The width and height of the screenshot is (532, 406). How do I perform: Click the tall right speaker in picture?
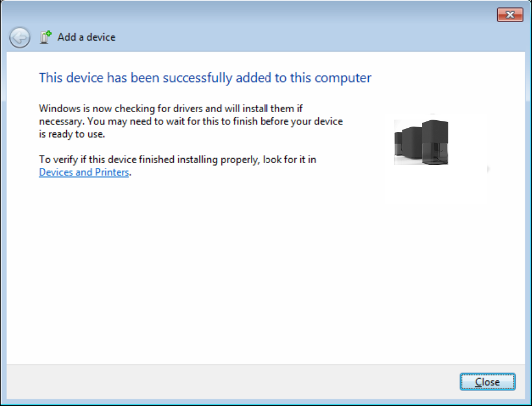(x=434, y=141)
